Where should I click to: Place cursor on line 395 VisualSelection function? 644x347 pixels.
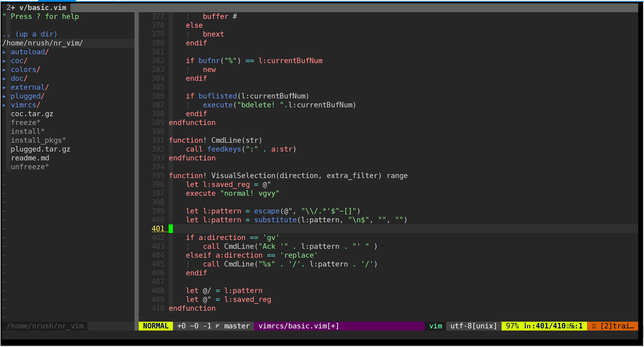(x=243, y=176)
